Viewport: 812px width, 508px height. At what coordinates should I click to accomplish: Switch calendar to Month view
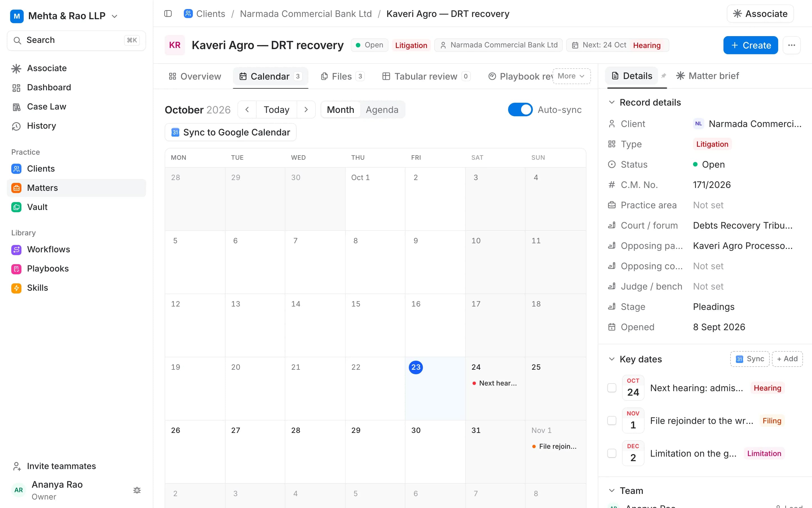pos(340,110)
